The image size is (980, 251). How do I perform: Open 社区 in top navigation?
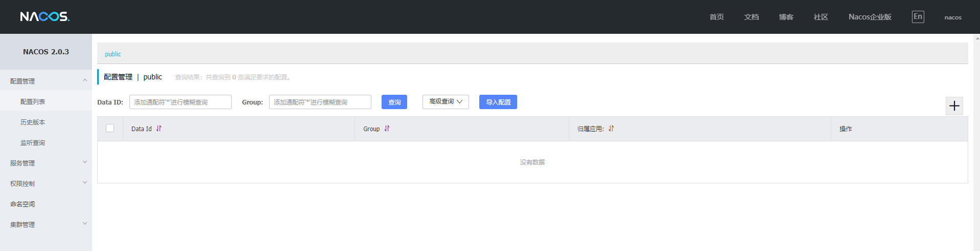(821, 17)
